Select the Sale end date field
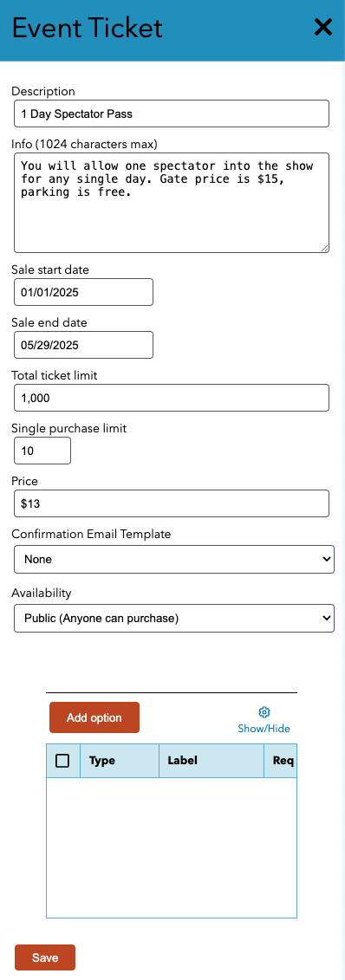The width and height of the screenshot is (345, 980). coord(84,345)
